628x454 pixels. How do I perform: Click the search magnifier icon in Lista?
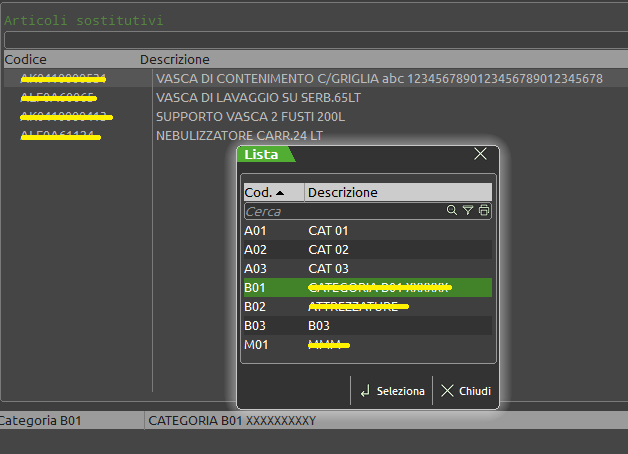[452, 211]
